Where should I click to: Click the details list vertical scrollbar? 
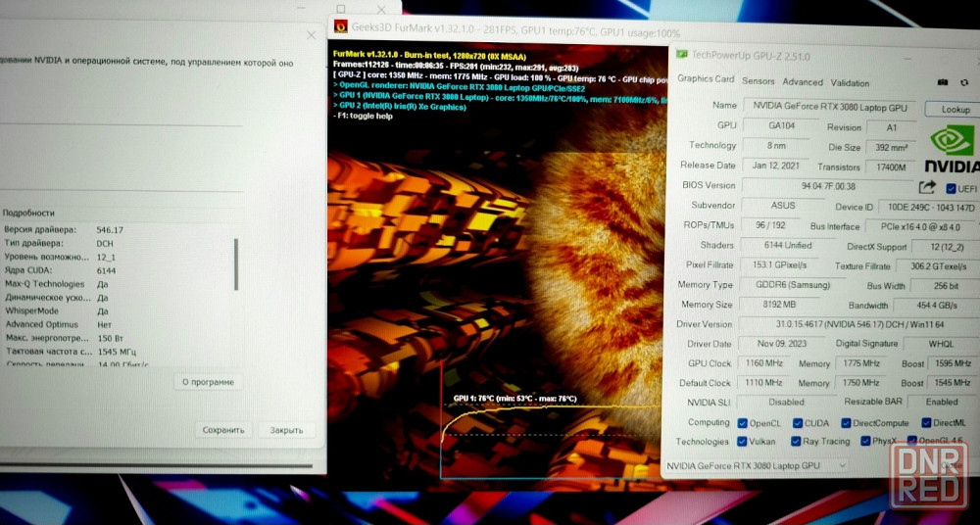(x=236, y=264)
